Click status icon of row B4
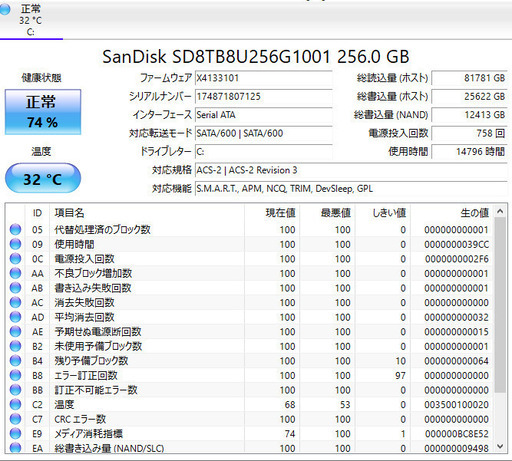Screen dimensions: 512x461 point(15,361)
